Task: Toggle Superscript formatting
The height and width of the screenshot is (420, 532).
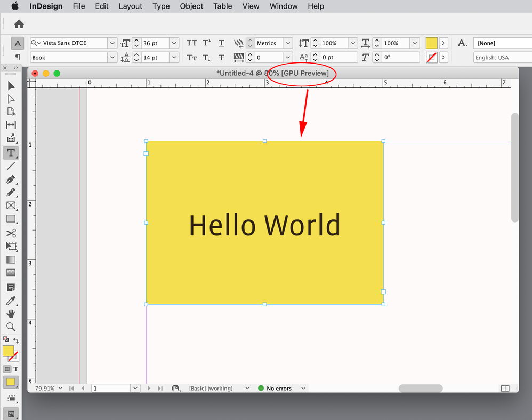Action: point(206,43)
